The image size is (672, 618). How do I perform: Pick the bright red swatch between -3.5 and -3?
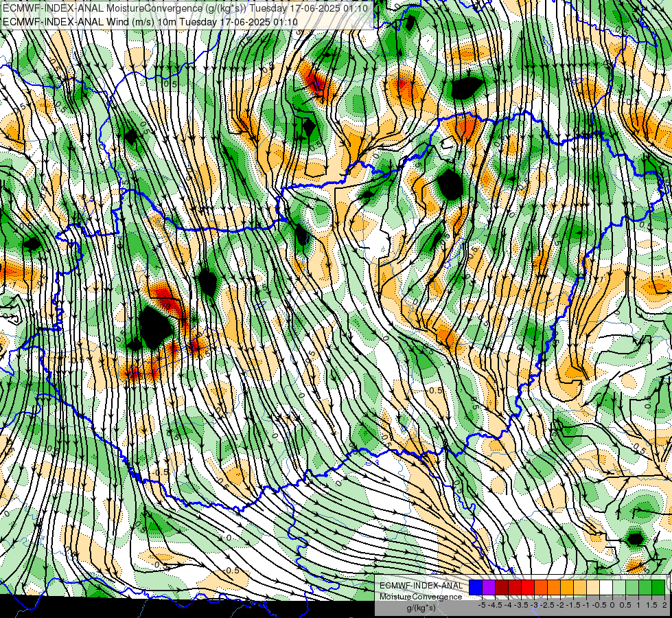coord(528,588)
